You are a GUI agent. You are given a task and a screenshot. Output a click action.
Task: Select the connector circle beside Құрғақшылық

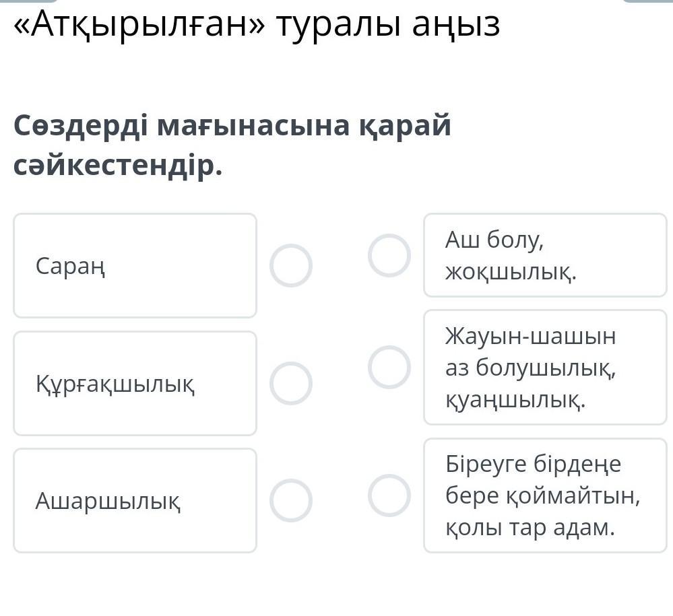coord(290,383)
